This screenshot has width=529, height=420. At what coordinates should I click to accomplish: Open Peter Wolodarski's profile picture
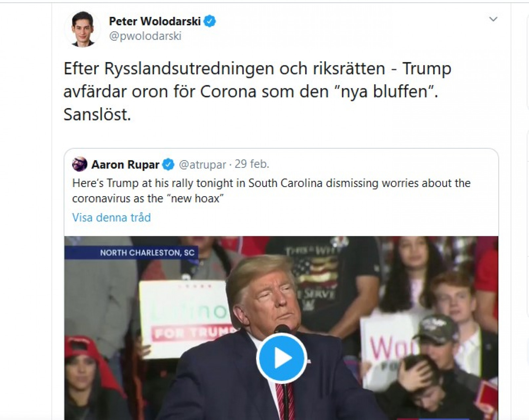(x=83, y=29)
